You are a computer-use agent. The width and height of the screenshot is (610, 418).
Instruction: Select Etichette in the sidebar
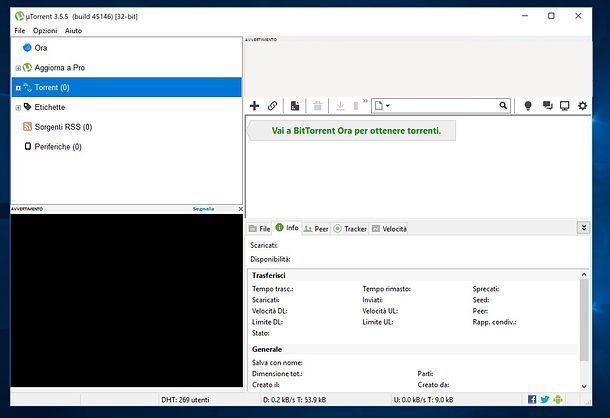[126, 107]
